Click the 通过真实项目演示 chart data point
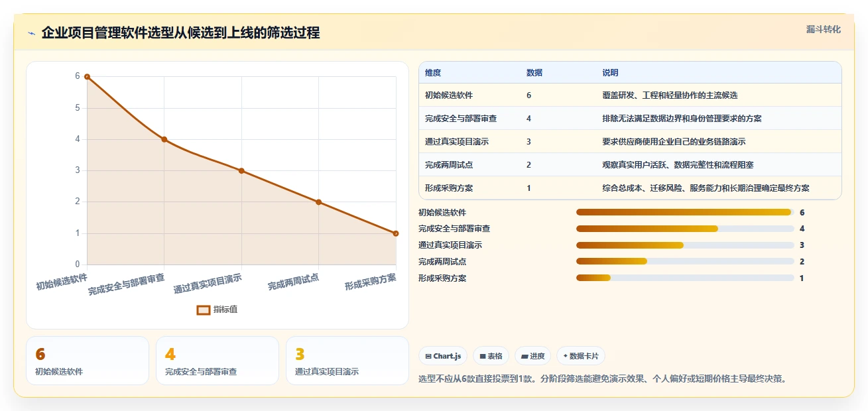 pyautogui.click(x=241, y=170)
